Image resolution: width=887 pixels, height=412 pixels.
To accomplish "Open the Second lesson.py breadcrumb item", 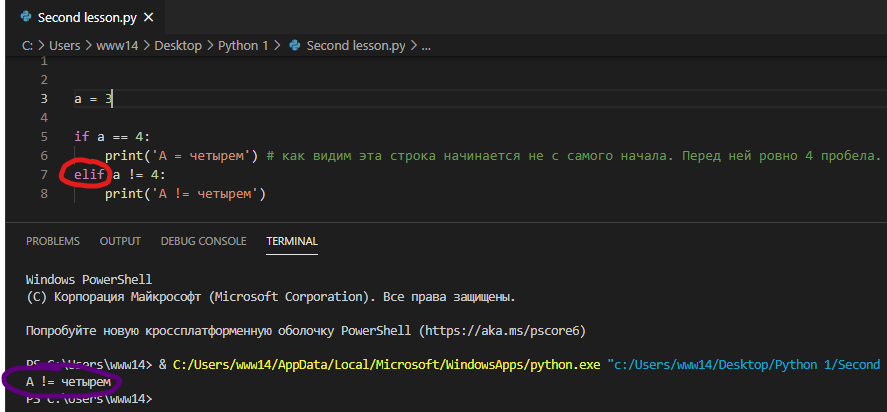I will tap(356, 46).
